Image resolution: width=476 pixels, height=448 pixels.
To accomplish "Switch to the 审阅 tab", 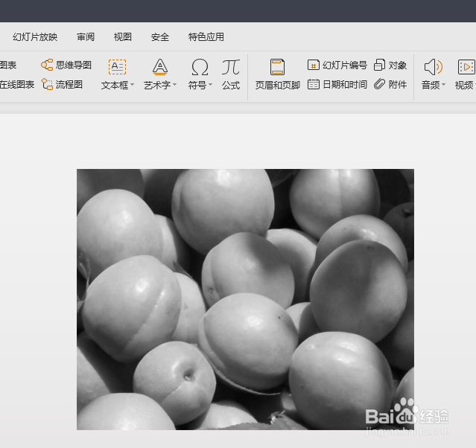I will [x=86, y=37].
